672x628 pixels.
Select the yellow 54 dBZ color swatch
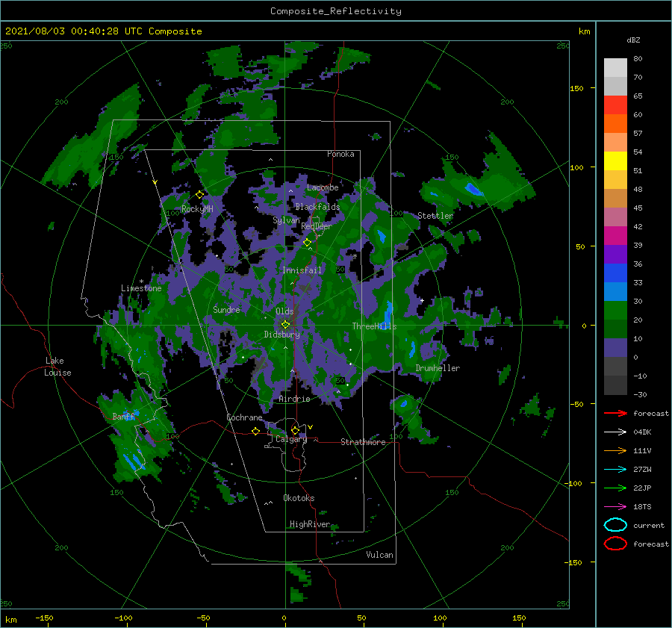pyautogui.click(x=615, y=161)
